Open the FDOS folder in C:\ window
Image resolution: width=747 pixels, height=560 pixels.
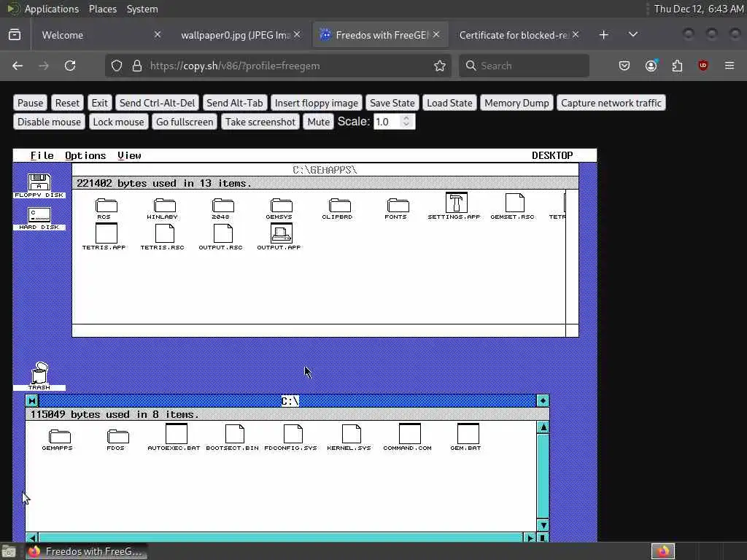pos(117,437)
